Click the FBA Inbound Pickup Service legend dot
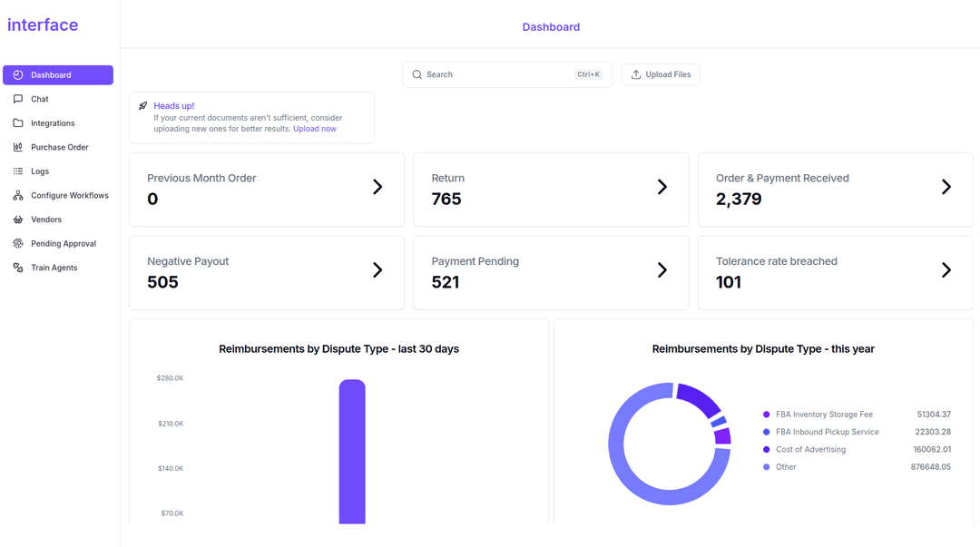 (766, 432)
